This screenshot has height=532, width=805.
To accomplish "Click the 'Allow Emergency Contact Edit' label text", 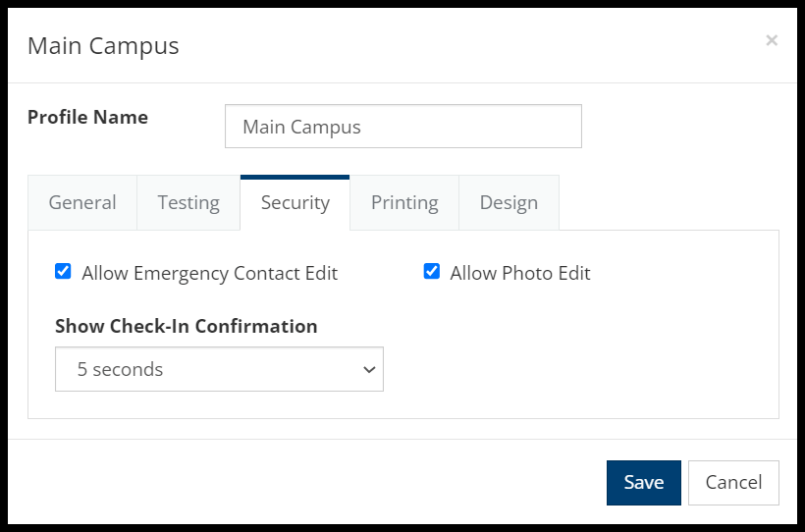I will [209, 273].
